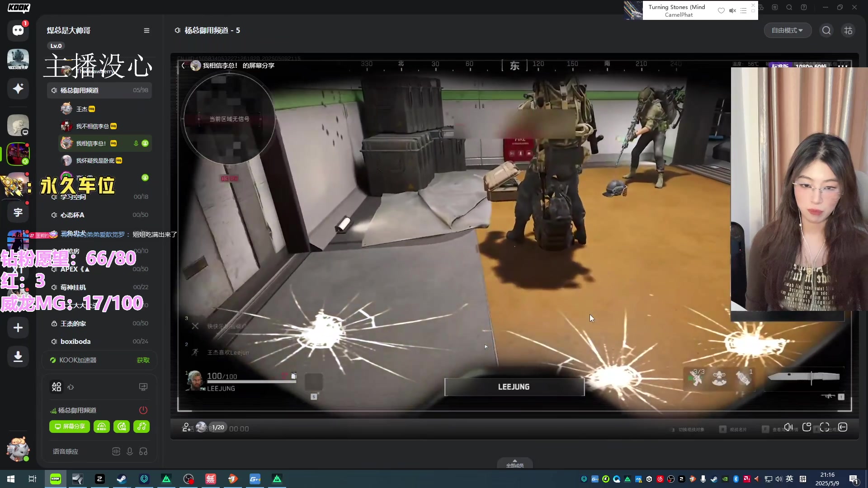Open the download app icon in sidebar

tap(18, 357)
